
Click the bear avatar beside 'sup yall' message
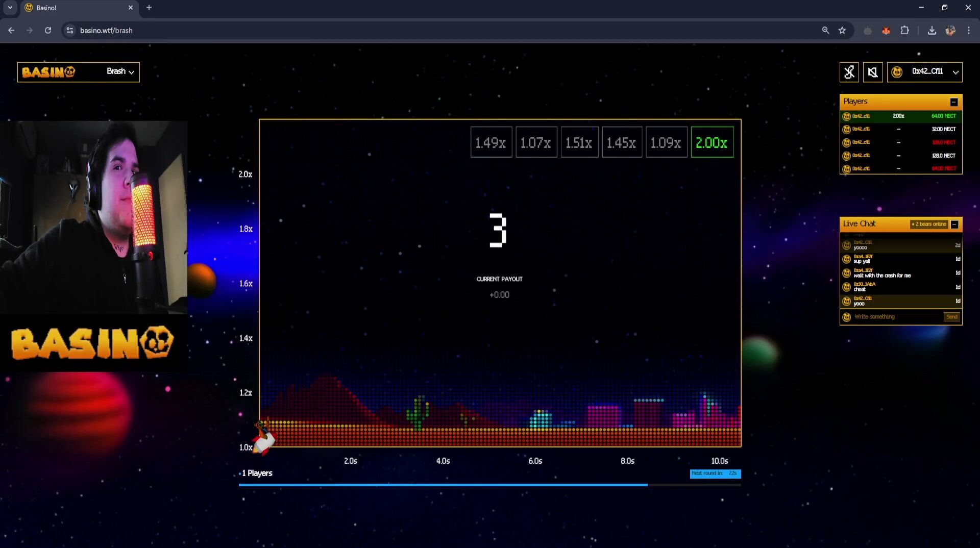tap(846, 259)
